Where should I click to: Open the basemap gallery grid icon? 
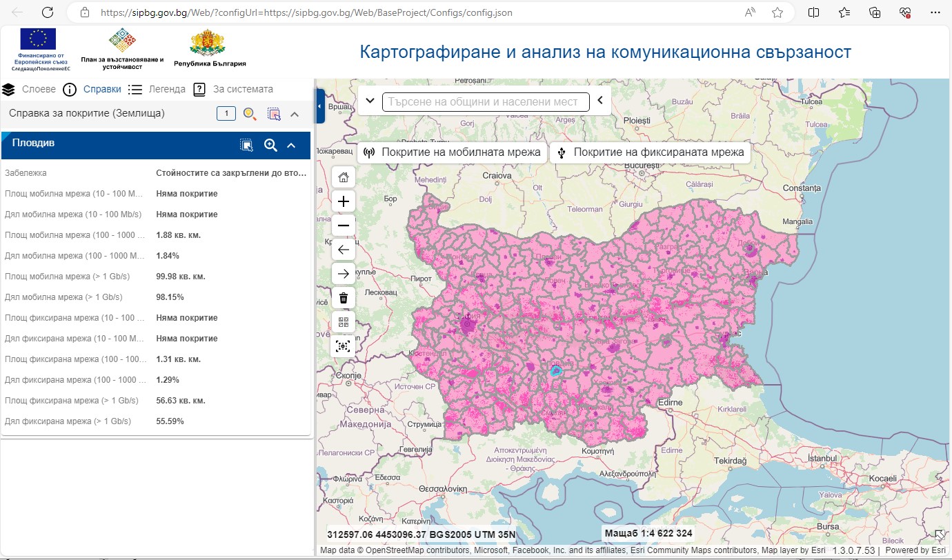344,322
